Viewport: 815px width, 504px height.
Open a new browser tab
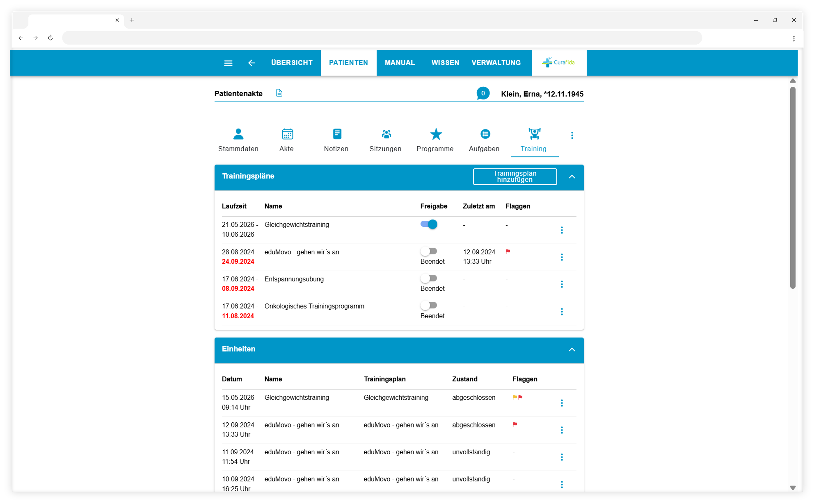[132, 20]
